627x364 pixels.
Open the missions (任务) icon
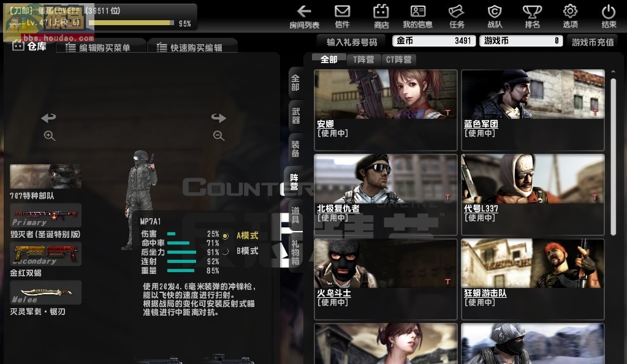[456, 17]
